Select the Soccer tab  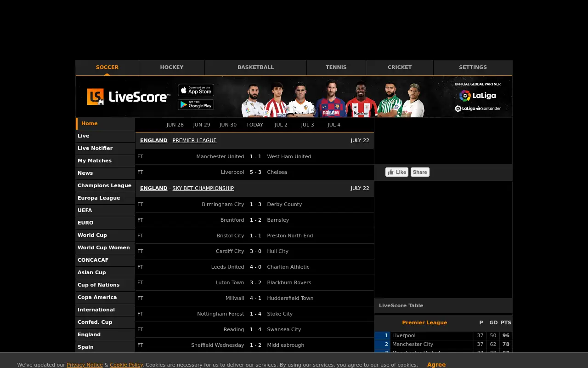tap(107, 67)
